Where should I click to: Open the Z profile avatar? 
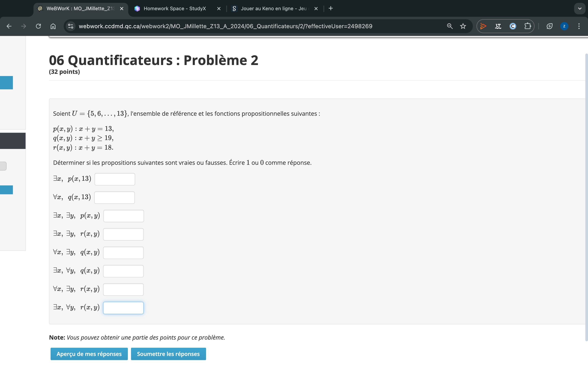(x=564, y=26)
